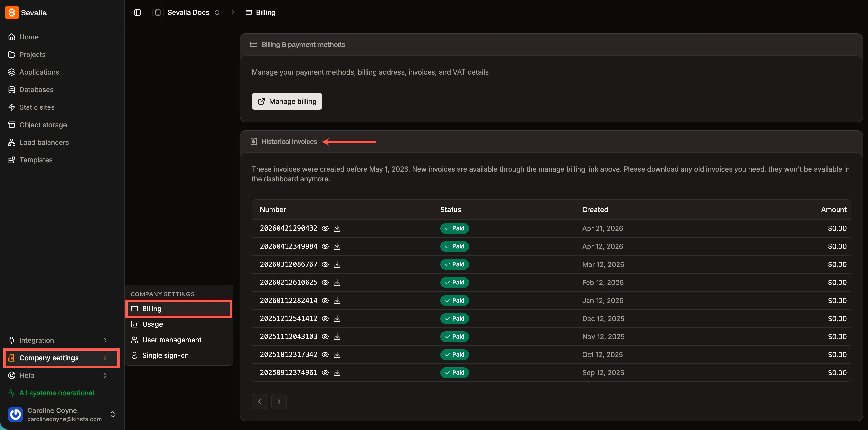Image resolution: width=868 pixels, height=430 pixels.
Task: Go to previous invoices page
Action: click(x=260, y=401)
